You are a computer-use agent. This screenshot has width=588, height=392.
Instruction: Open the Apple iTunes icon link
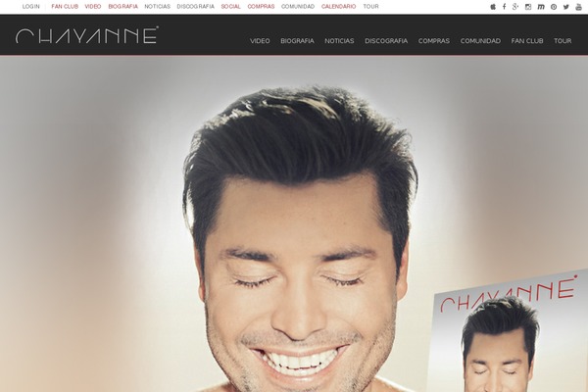pyautogui.click(x=493, y=7)
